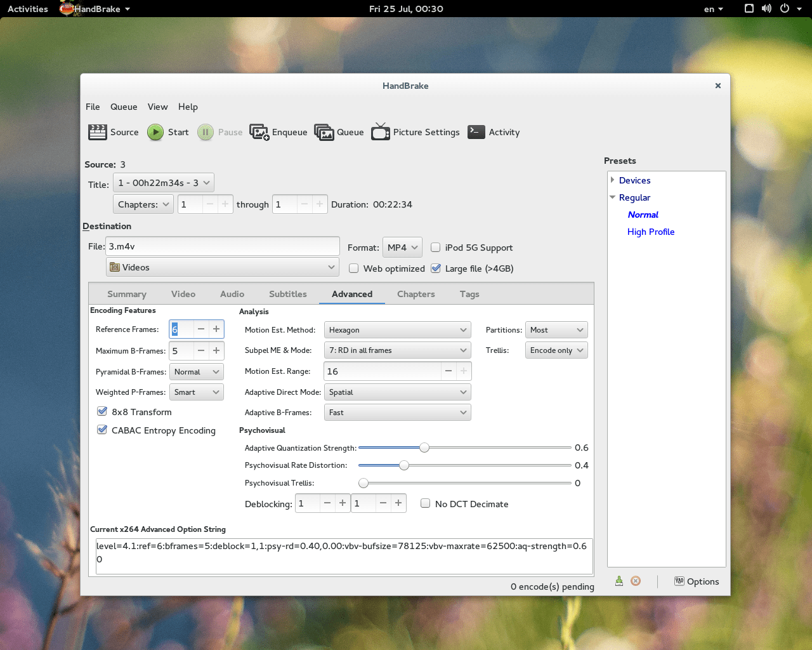
Task: Start encoding with the Start icon
Action: (x=167, y=132)
